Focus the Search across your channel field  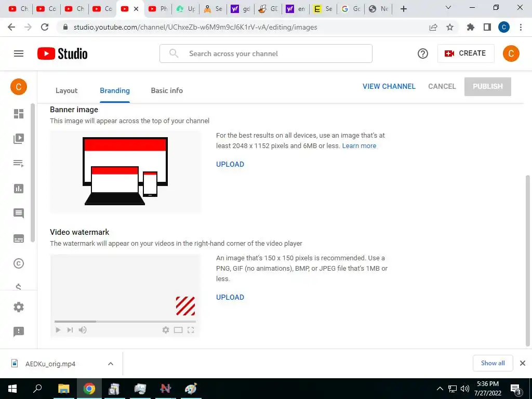pos(265,54)
